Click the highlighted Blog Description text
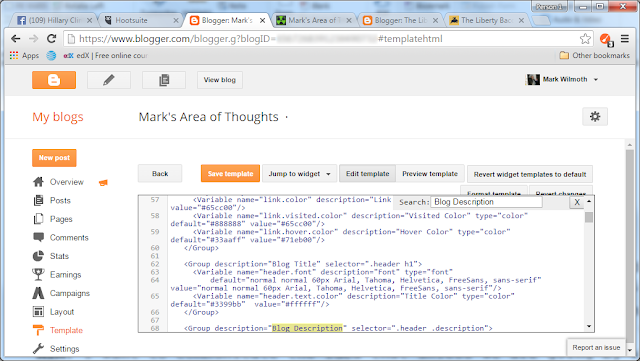 tap(307, 328)
